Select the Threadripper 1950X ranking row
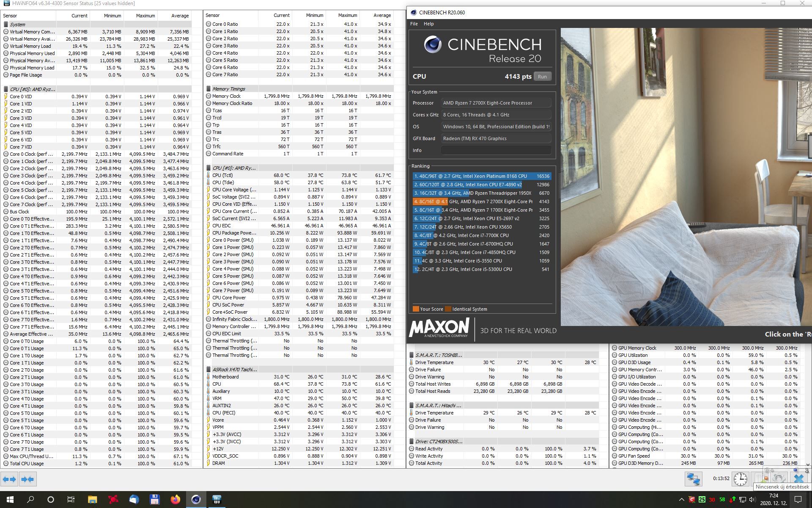Image resolution: width=812 pixels, height=508 pixels. point(482,193)
